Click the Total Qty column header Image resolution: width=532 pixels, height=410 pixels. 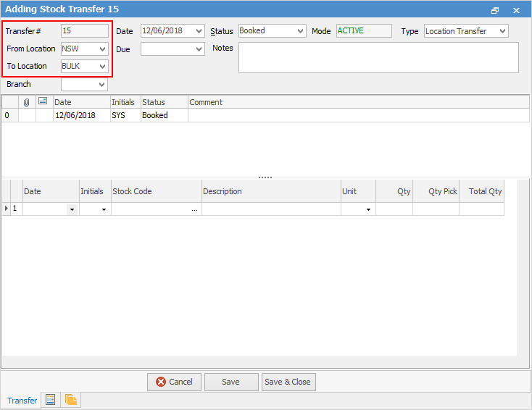(481, 191)
